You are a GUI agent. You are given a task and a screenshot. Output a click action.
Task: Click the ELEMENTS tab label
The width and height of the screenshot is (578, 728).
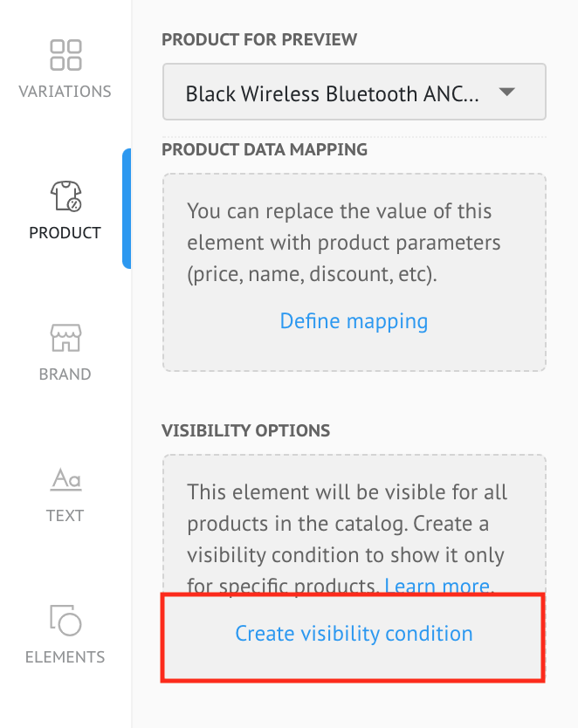tap(65, 657)
